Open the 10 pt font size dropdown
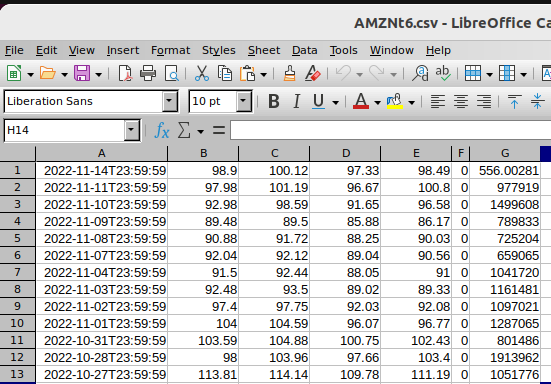 (x=244, y=101)
